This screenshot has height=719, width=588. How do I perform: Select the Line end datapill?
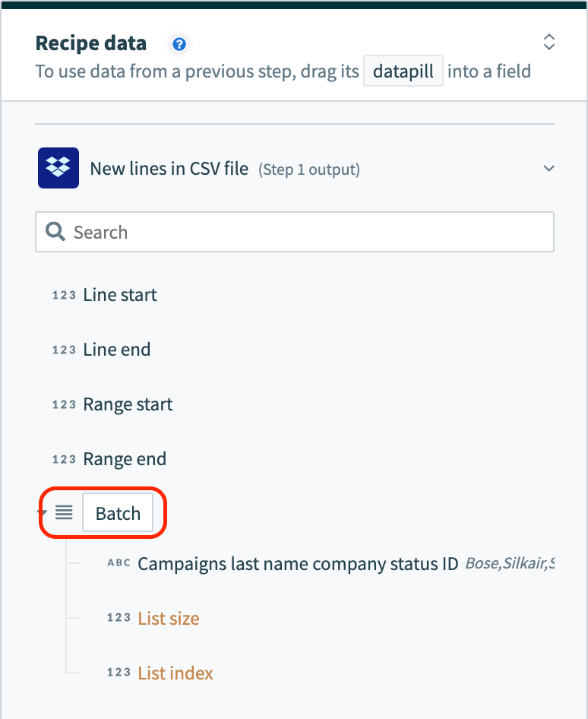coord(116,350)
